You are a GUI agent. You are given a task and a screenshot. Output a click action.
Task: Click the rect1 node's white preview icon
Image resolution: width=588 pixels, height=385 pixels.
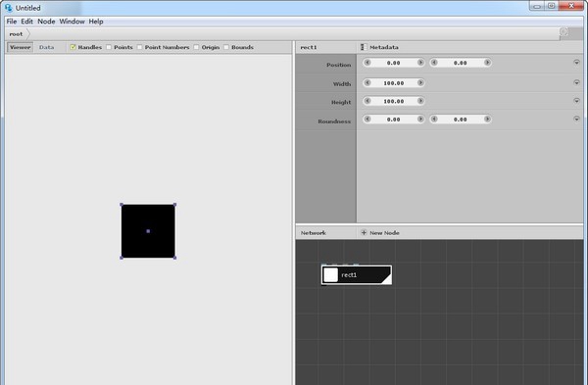tap(330, 274)
